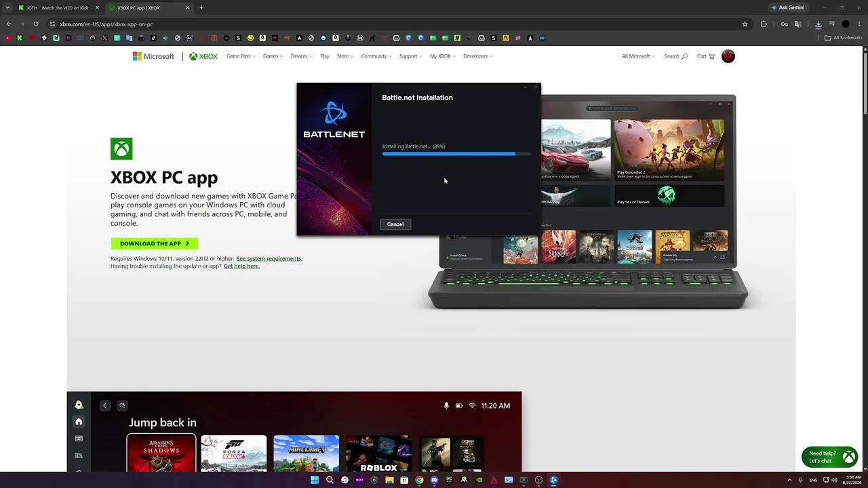
Task: Cancel the Battle.net installation
Action: tap(395, 224)
